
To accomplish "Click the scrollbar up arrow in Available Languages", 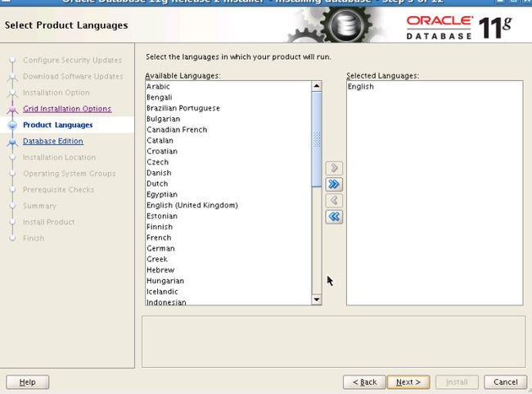I will tap(317, 86).
